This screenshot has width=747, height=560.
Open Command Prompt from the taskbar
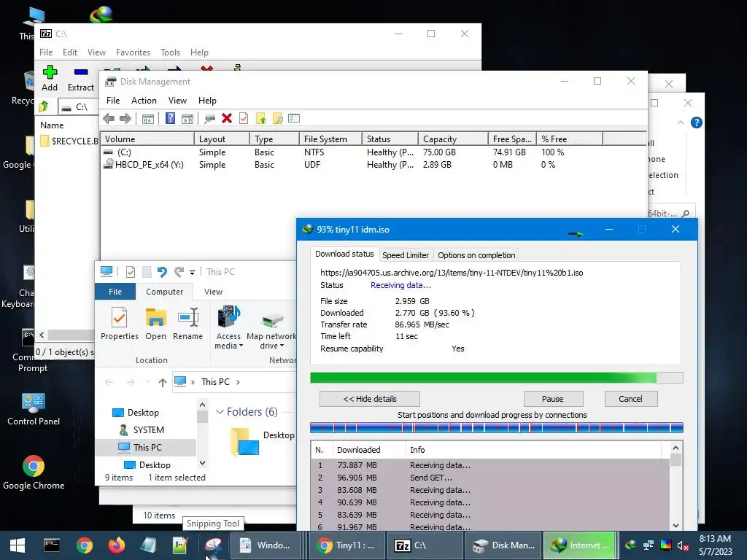click(x=52, y=545)
